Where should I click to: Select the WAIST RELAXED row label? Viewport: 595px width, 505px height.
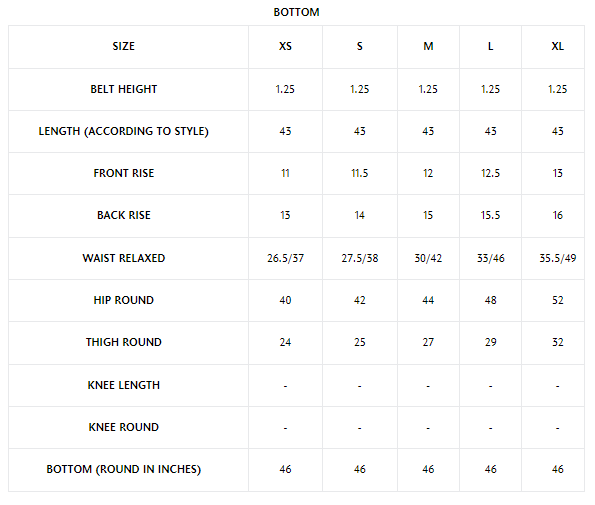[123, 258]
